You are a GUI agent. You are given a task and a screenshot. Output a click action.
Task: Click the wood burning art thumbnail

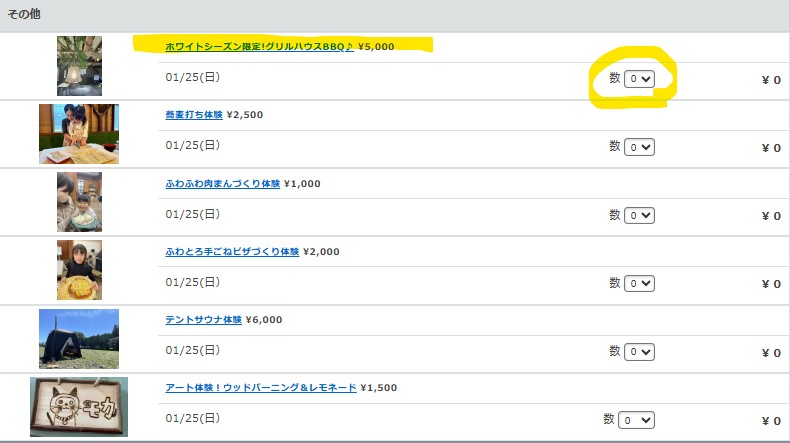(79, 407)
